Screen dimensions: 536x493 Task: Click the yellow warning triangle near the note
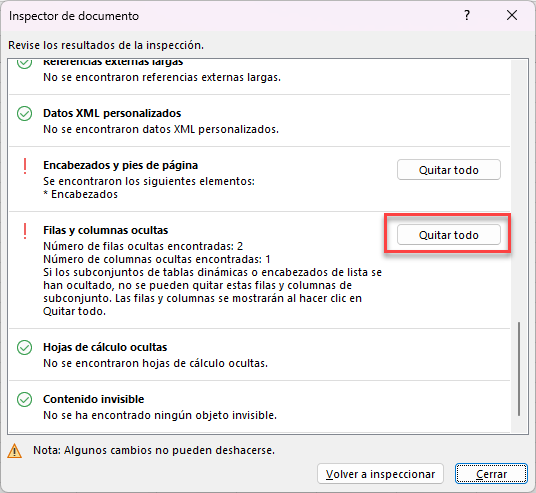(x=14, y=451)
